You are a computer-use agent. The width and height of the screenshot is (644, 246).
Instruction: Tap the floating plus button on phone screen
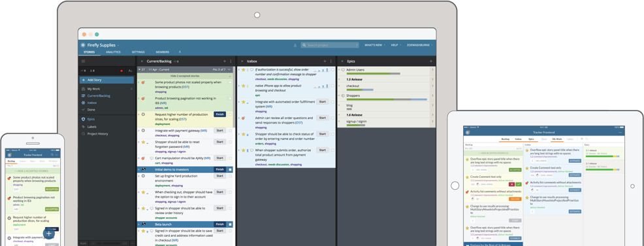pyautogui.click(x=48, y=234)
